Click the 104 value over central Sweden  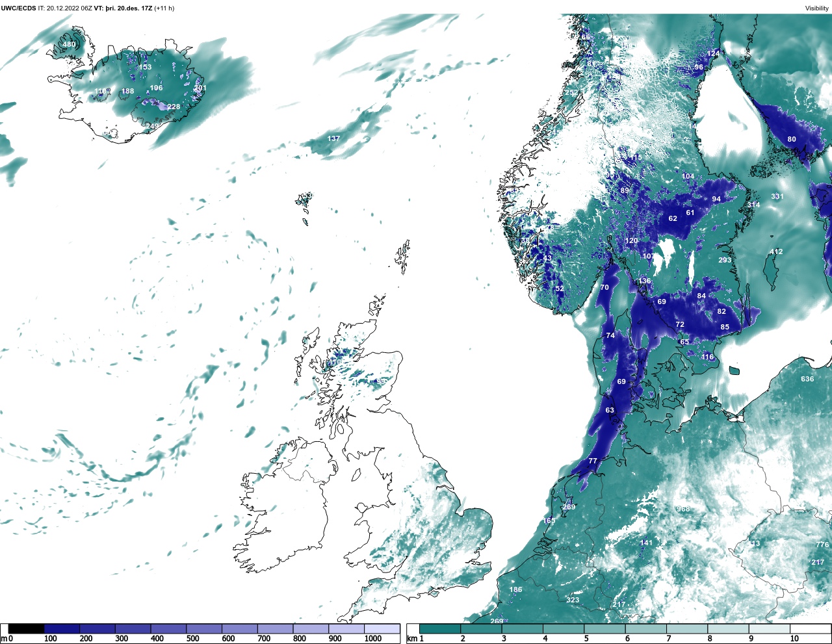(x=688, y=176)
